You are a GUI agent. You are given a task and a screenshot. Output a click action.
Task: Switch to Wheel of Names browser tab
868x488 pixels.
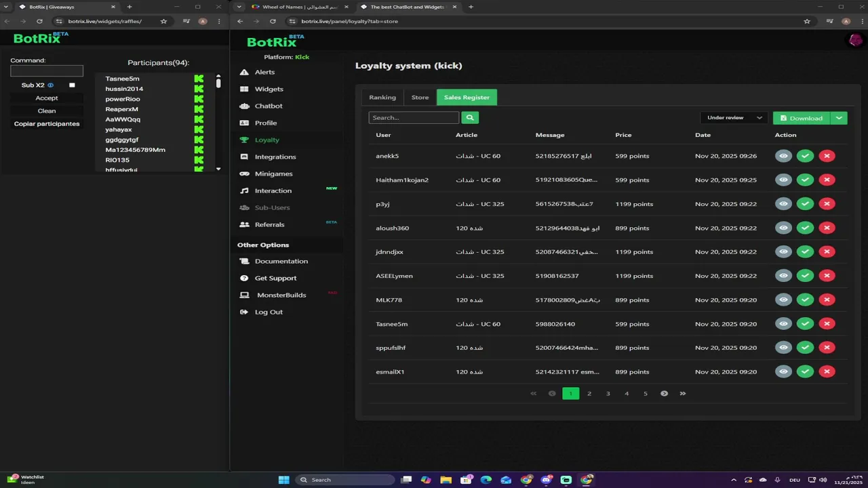point(300,7)
